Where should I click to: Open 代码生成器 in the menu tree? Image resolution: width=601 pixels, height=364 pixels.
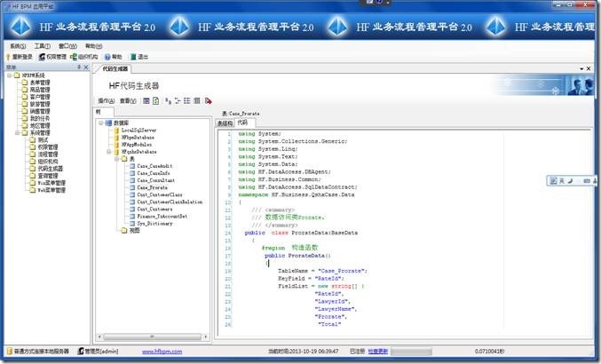pyautogui.click(x=46, y=169)
